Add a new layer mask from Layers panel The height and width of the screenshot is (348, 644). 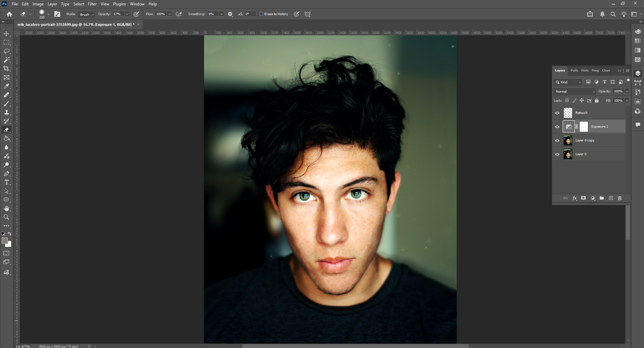[x=584, y=198]
